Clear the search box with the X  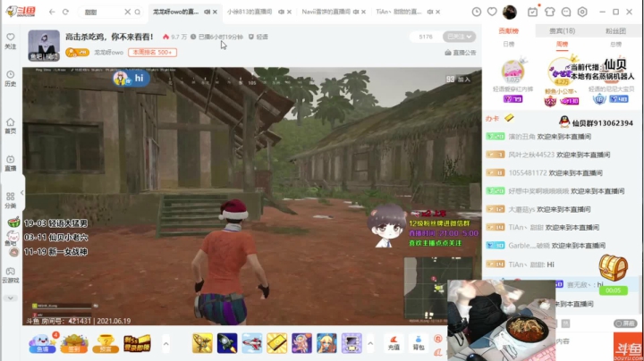pyautogui.click(x=127, y=12)
